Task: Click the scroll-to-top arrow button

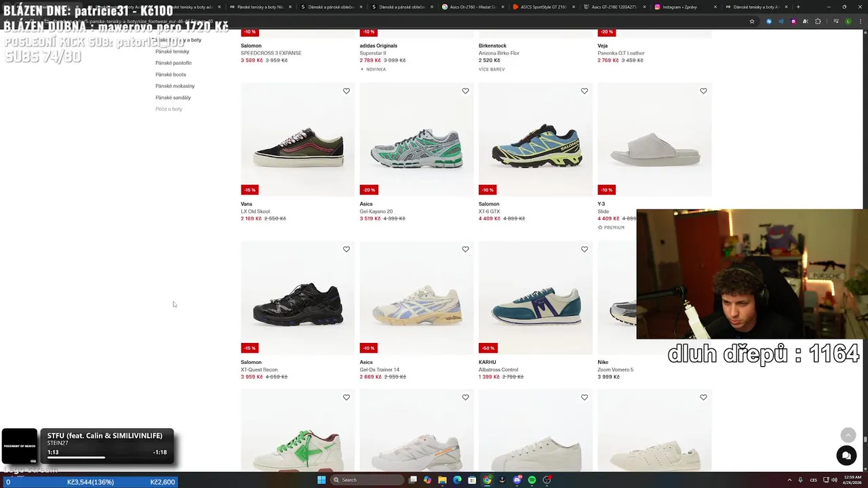Action: coord(848,435)
